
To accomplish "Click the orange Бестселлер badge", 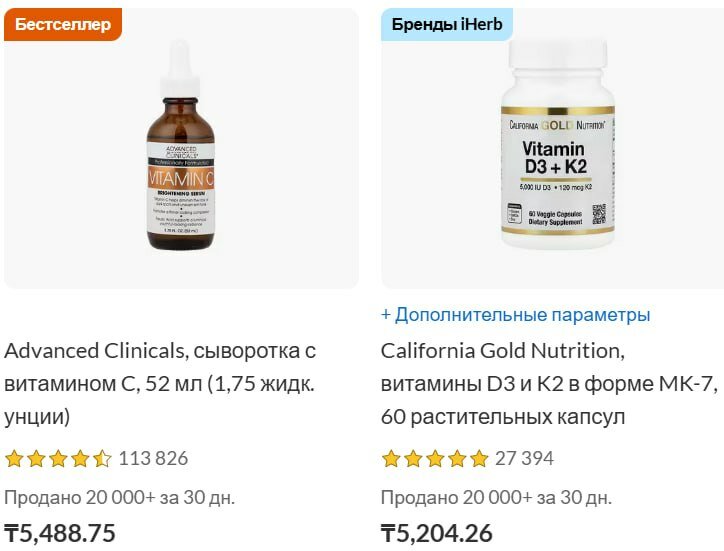I will click(x=63, y=24).
